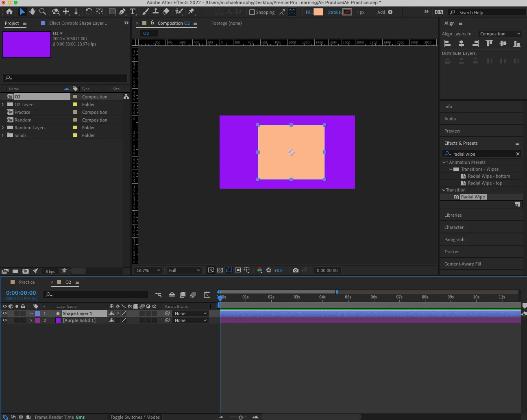The height and width of the screenshot is (420, 527).
Task: Toggle shy switch for Shape Layer 1
Action: pyautogui.click(x=111, y=313)
